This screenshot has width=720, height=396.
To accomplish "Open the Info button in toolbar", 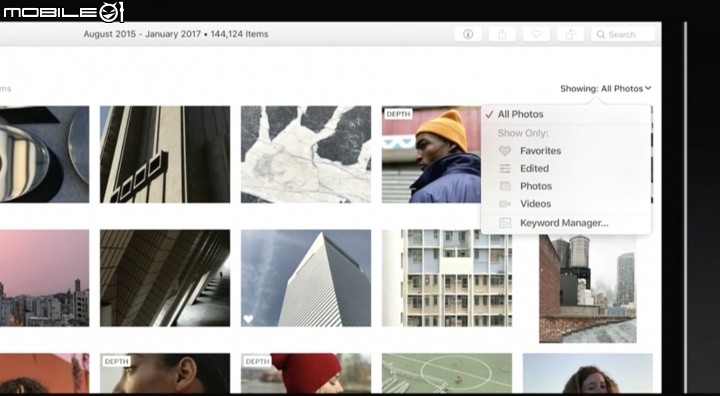I will (468, 34).
